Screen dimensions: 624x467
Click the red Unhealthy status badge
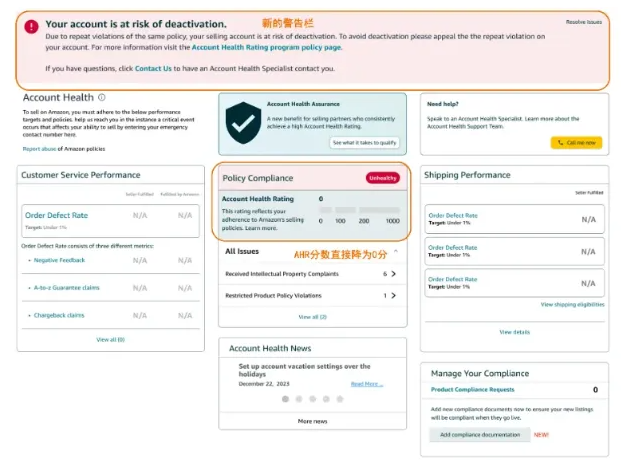click(x=383, y=178)
